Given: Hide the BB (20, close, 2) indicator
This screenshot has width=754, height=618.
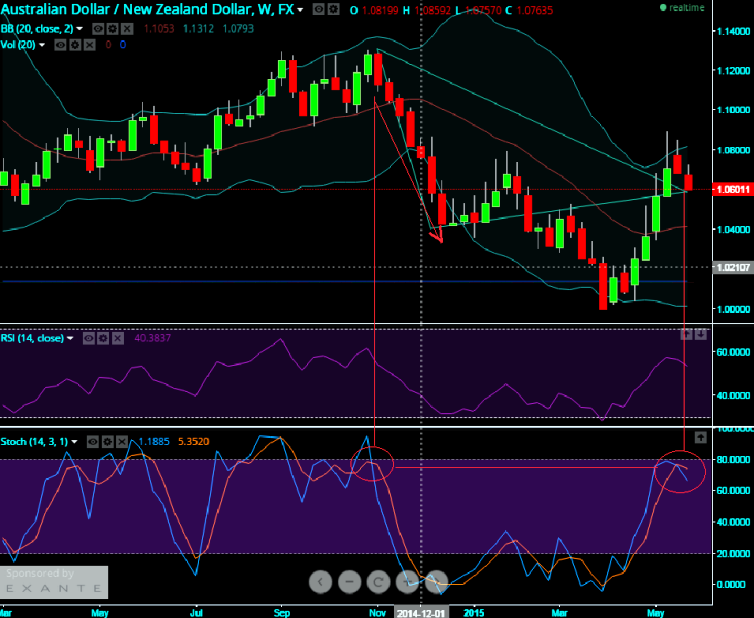Looking at the screenshot, I should point(98,29).
